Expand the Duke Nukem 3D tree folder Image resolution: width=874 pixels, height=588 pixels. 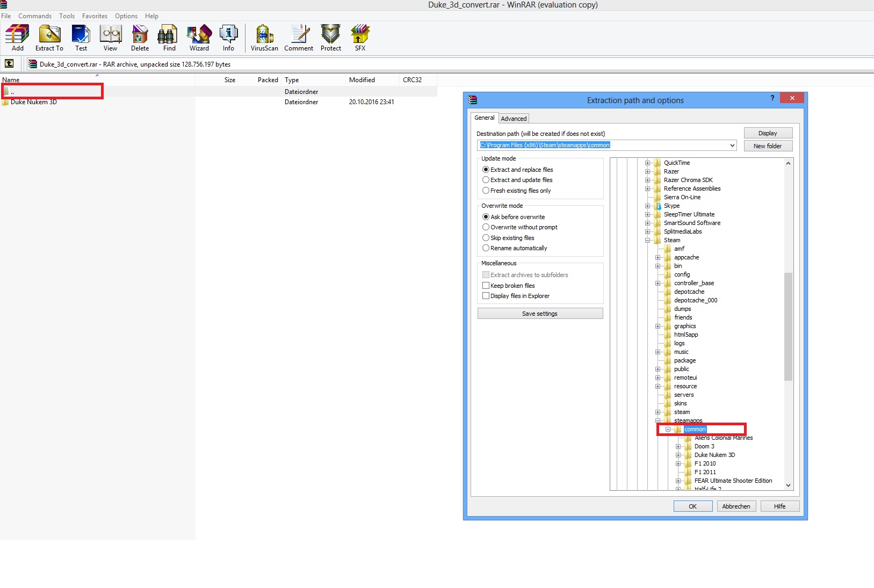coord(678,455)
